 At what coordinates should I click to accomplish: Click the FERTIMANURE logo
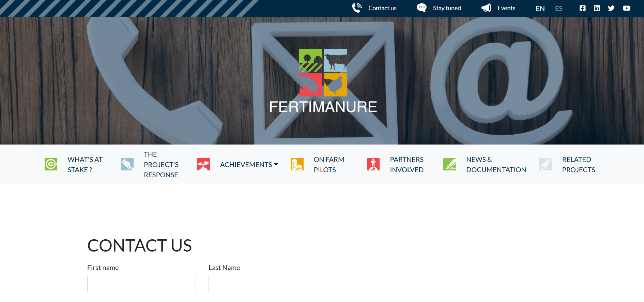point(323,81)
